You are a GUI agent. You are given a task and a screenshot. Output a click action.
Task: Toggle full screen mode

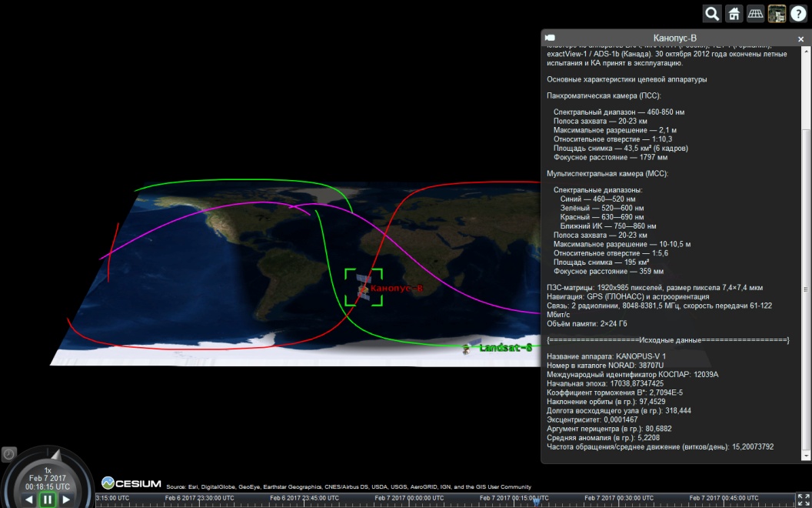coord(804,500)
